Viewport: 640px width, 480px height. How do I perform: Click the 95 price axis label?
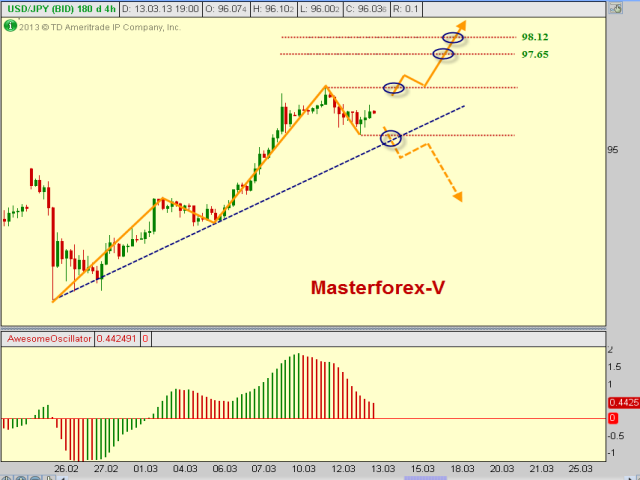[x=613, y=150]
